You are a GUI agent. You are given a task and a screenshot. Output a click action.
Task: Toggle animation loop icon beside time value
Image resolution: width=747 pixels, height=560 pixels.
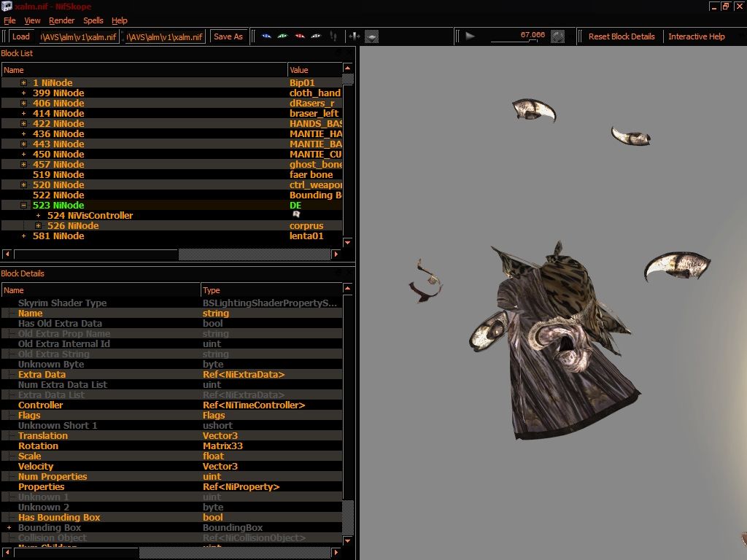coord(557,36)
